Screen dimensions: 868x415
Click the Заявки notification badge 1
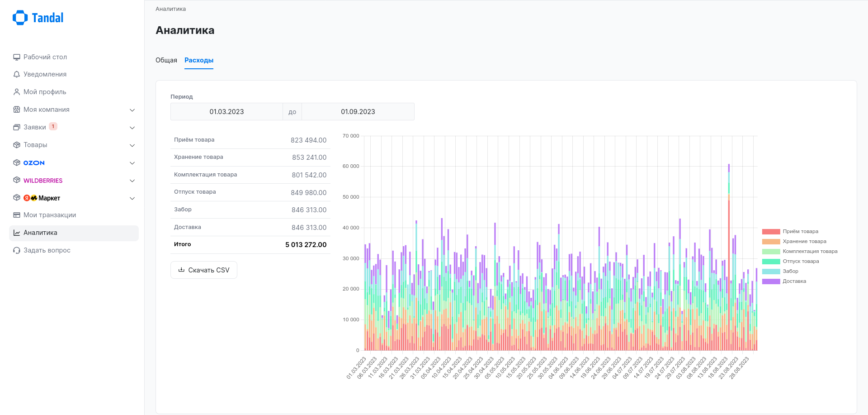point(53,127)
